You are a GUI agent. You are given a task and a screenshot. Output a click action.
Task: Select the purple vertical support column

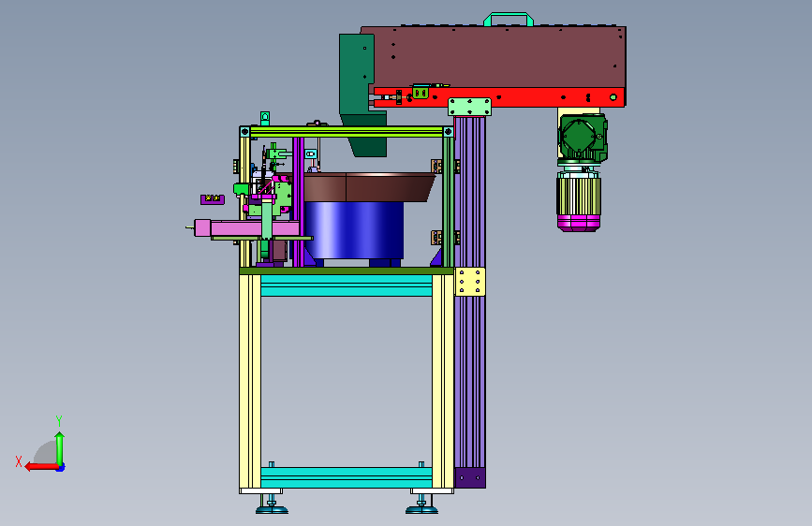click(470, 293)
